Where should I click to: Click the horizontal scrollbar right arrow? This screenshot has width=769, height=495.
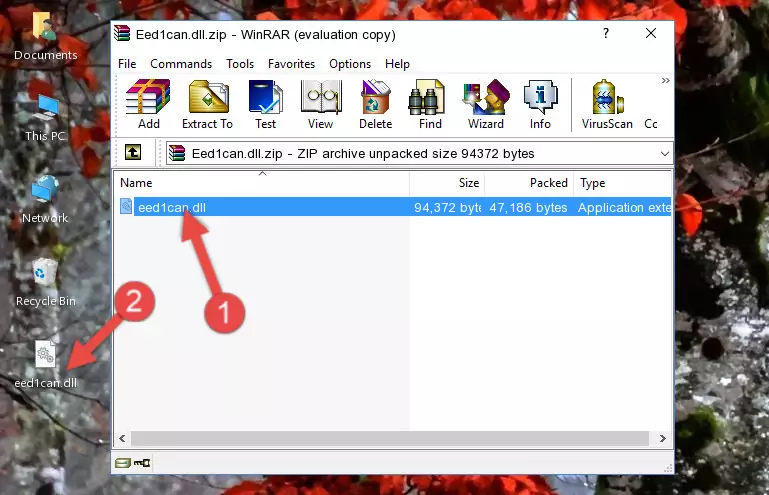[x=663, y=439]
